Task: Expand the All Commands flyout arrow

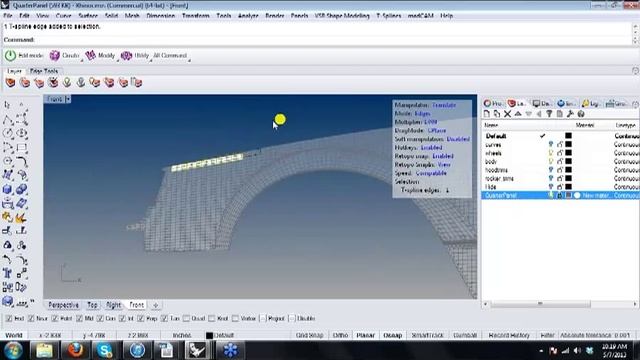Action: point(189,60)
